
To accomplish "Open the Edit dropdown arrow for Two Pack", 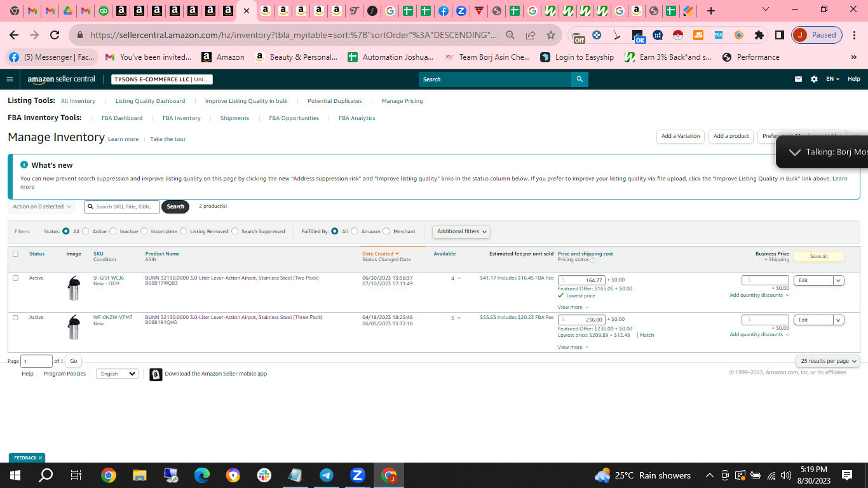I will pyautogui.click(x=839, y=280).
